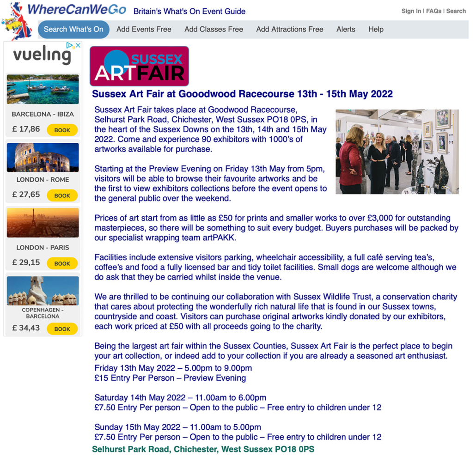The height and width of the screenshot is (457, 476).
Task: Click the green Selhurst Park Road address
Action: coord(203,449)
